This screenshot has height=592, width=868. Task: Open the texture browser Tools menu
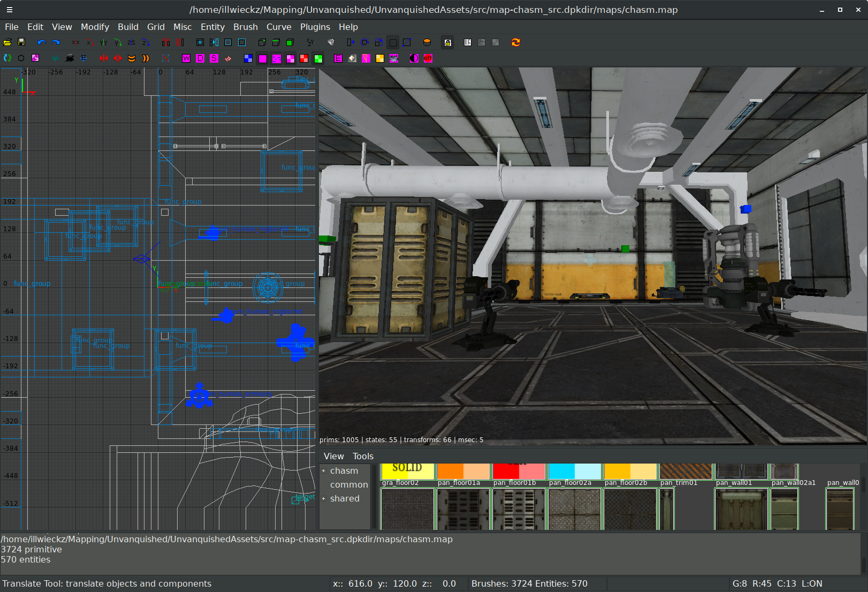(363, 456)
